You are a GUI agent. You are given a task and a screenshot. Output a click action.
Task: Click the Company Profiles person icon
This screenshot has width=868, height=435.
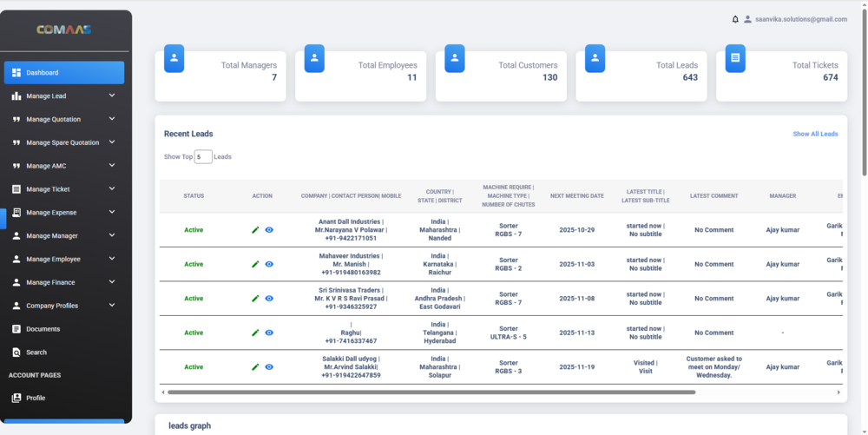pos(16,306)
